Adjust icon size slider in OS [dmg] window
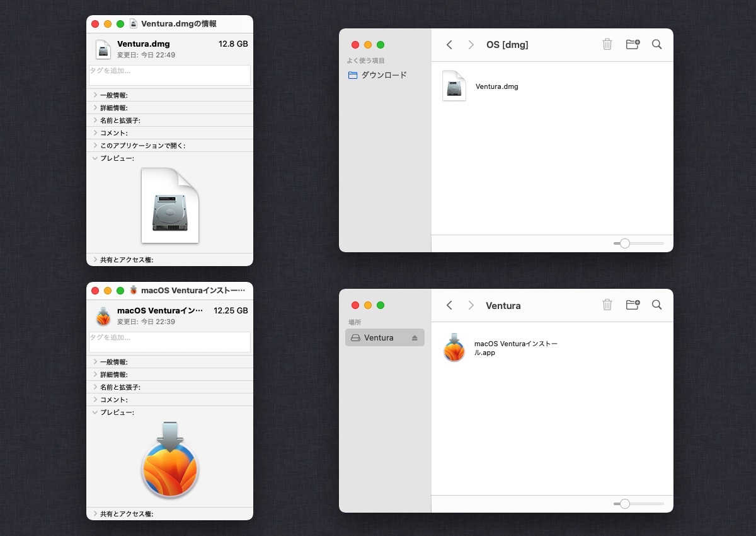Viewport: 756px width, 536px height. pyautogui.click(x=625, y=243)
